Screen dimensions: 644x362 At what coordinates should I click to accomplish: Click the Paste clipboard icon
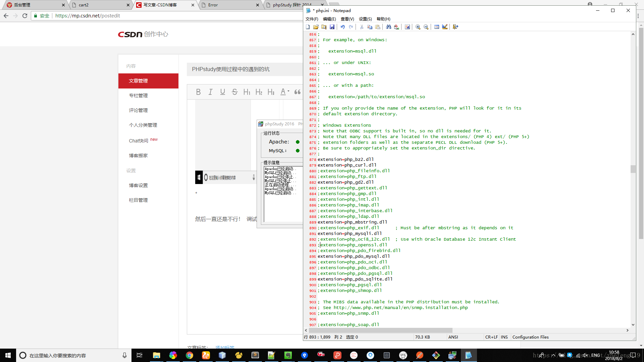pyautogui.click(x=378, y=27)
